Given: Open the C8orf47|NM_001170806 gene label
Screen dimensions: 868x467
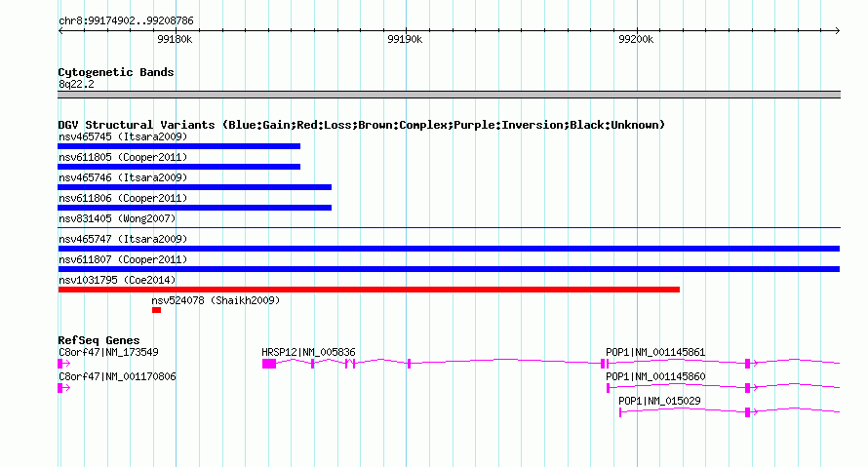Looking at the screenshot, I should point(117,376).
